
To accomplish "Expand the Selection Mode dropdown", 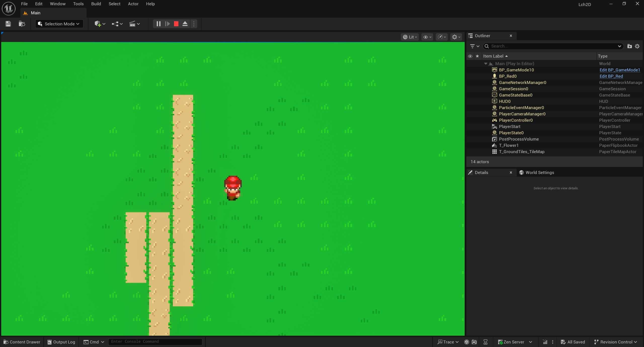I will (59, 24).
